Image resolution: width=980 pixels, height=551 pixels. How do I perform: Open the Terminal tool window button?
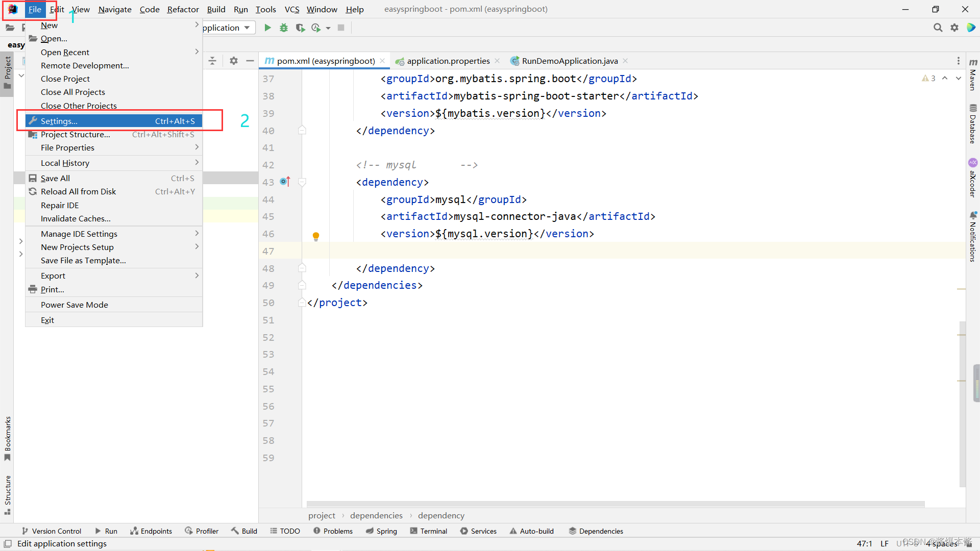click(x=429, y=531)
